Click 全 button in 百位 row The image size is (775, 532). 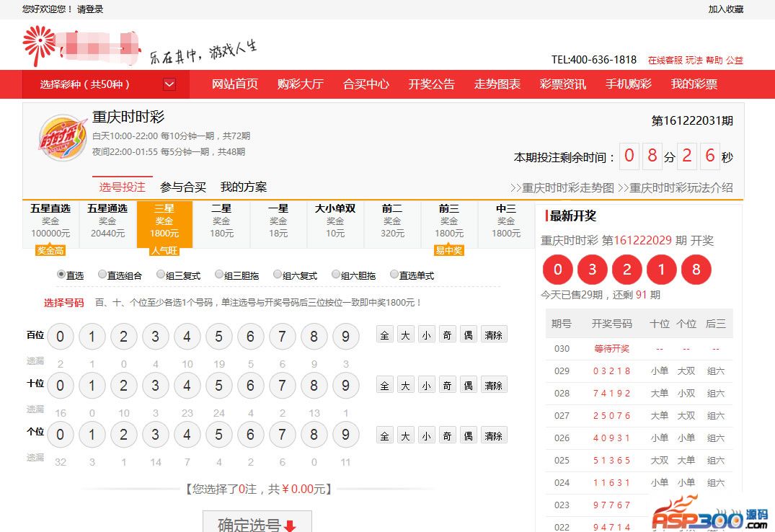384,335
